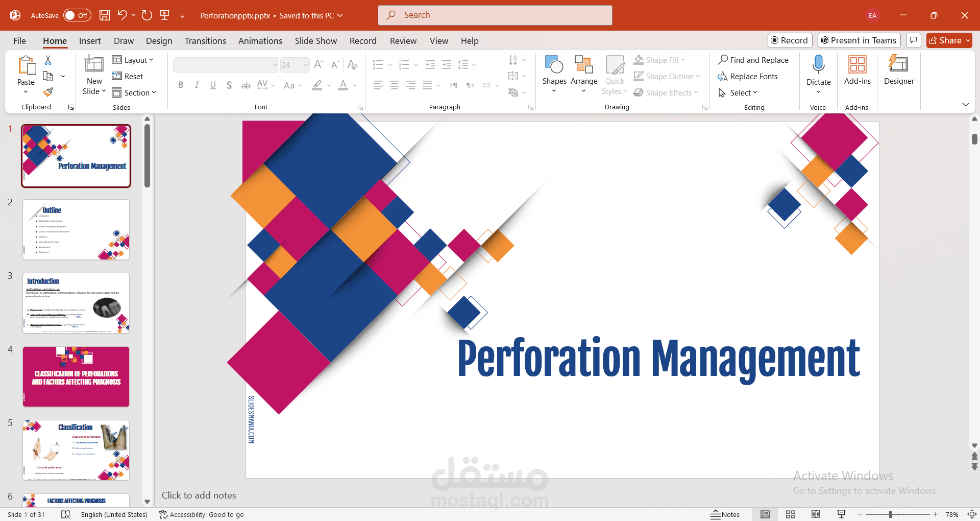
Task: Click the Cut scissors icon
Action: pos(48,60)
